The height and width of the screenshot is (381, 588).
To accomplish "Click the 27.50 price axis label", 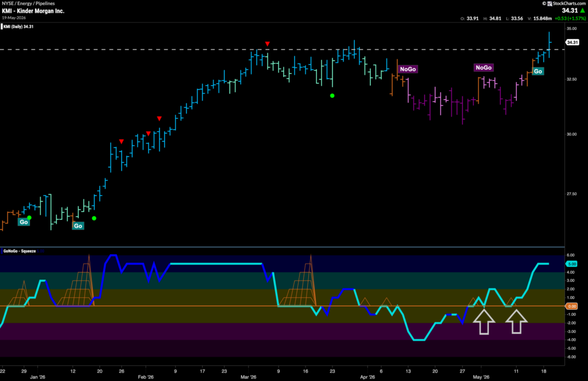I will (571, 194).
